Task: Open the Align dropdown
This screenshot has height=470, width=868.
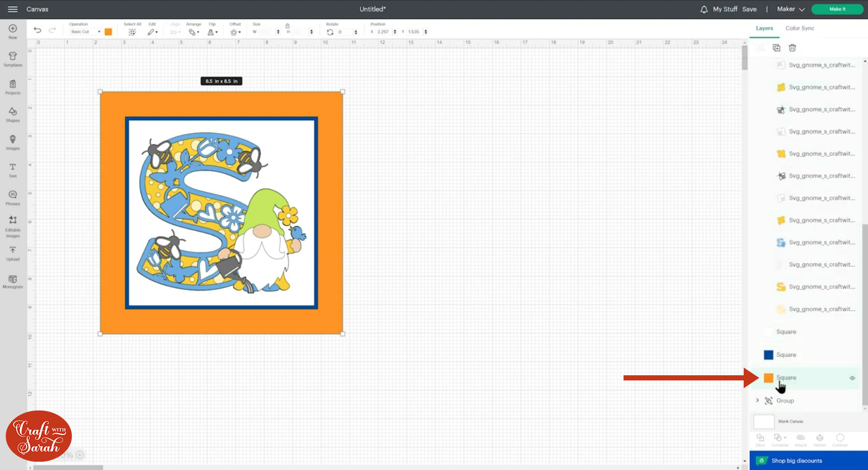Action: pos(176,32)
